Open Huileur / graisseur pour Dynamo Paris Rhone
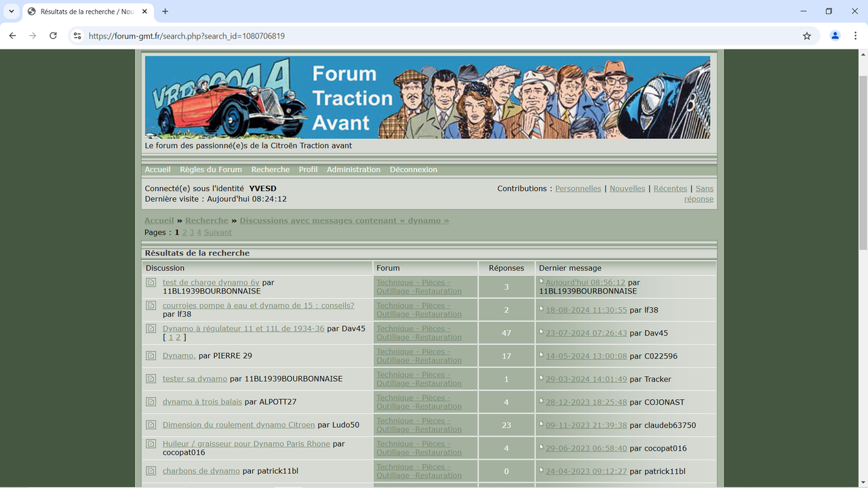The image size is (868, 488). tap(246, 444)
